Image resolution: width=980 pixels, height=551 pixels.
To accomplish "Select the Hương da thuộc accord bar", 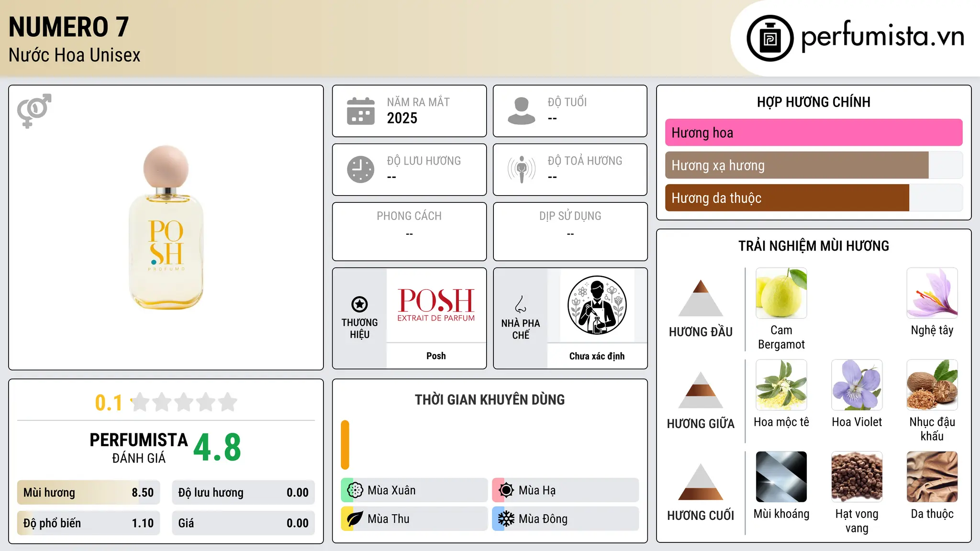I will pyautogui.click(x=813, y=198).
